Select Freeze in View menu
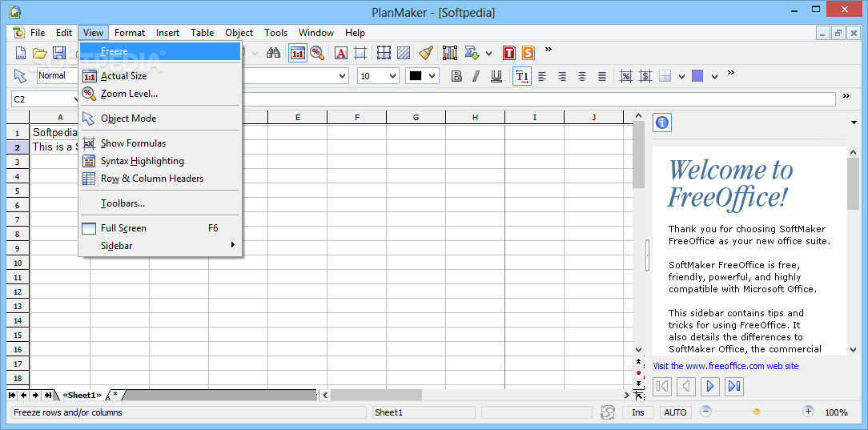This screenshot has height=430, width=868. point(160,51)
